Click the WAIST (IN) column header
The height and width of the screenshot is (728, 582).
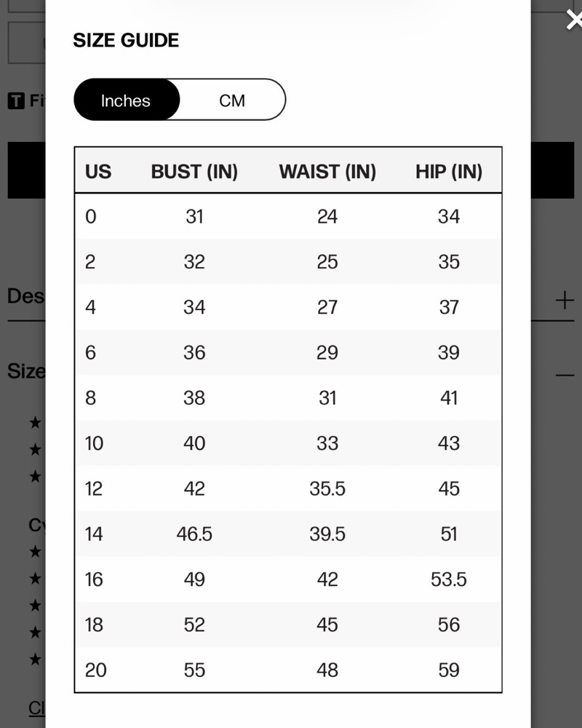(x=327, y=171)
